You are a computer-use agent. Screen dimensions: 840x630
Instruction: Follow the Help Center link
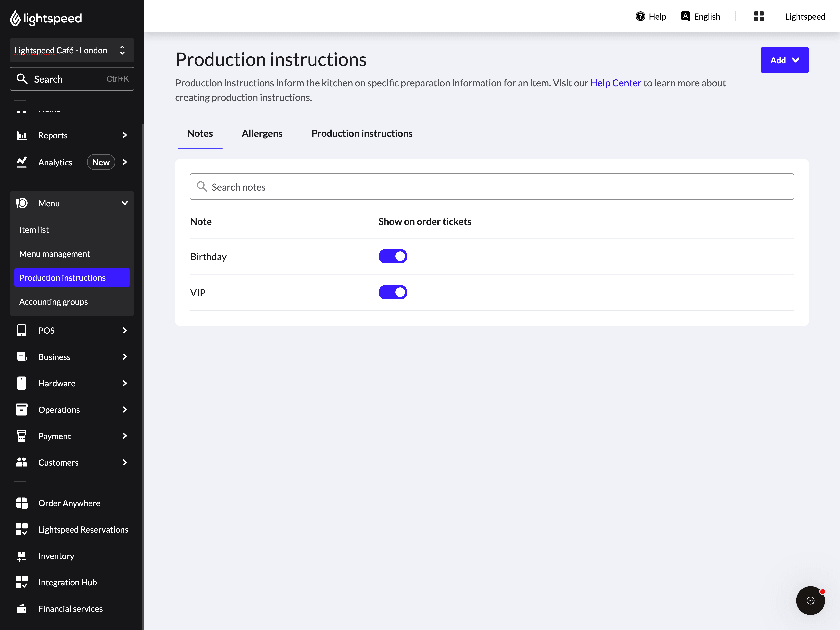tap(615, 83)
